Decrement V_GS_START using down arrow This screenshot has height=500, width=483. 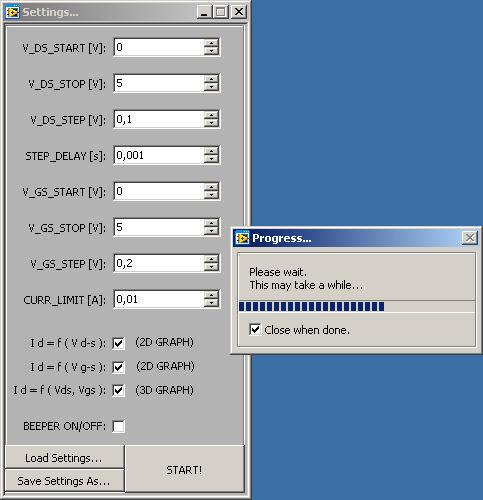pyautogui.click(x=211, y=195)
